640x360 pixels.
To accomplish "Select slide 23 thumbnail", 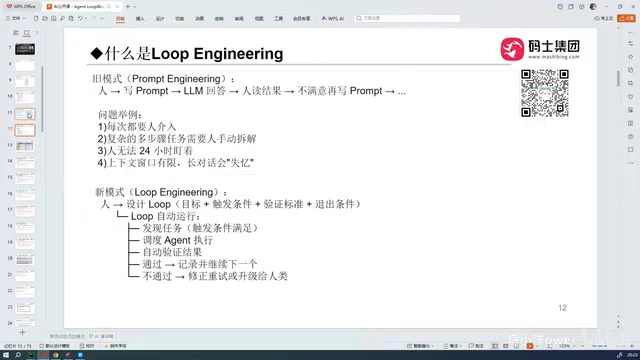I will 25,308.
